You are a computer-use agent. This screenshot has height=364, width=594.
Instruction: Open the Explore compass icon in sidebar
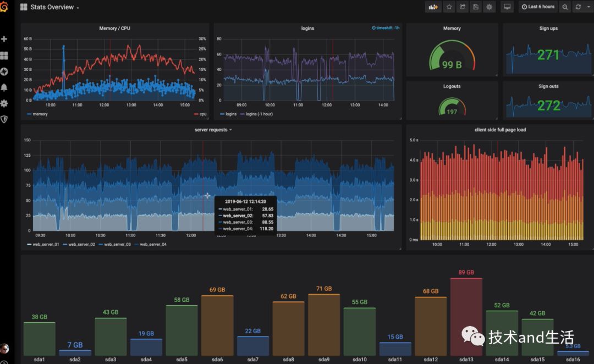[x=4, y=71]
